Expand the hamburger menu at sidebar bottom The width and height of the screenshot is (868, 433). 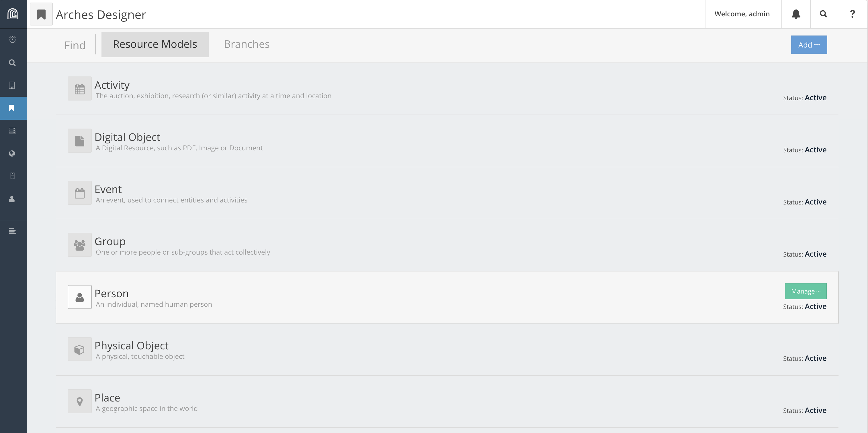point(12,231)
